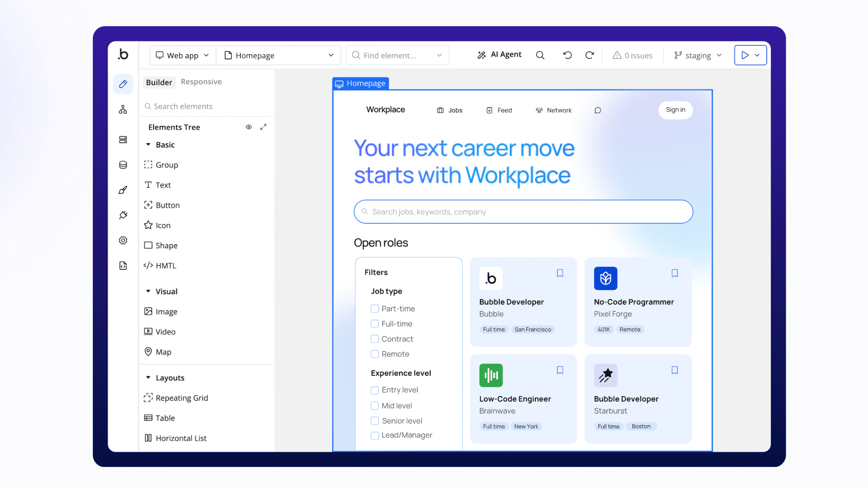
Task: Click the AI Agent wand icon
Action: pyautogui.click(x=481, y=55)
